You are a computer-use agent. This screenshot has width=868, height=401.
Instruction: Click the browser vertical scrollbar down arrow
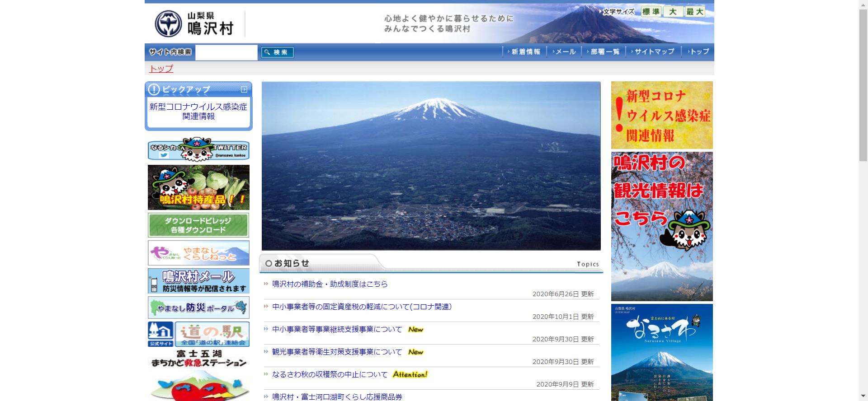863,396
